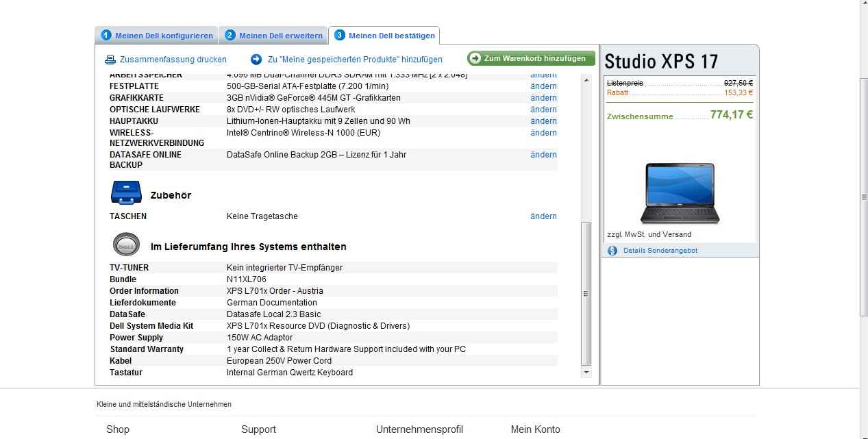Viewport: 868px width, 439px height.
Task: Click the Dell disc icon beside Lieferumfang
Action: point(125,244)
